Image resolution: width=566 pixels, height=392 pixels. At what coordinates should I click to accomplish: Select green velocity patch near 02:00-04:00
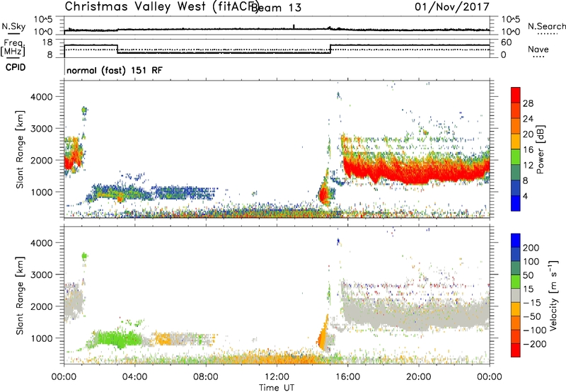[117, 339]
